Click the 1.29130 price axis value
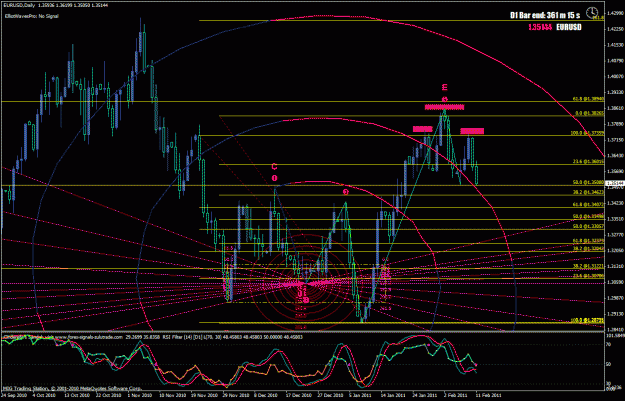625x401 pixels. [615, 314]
